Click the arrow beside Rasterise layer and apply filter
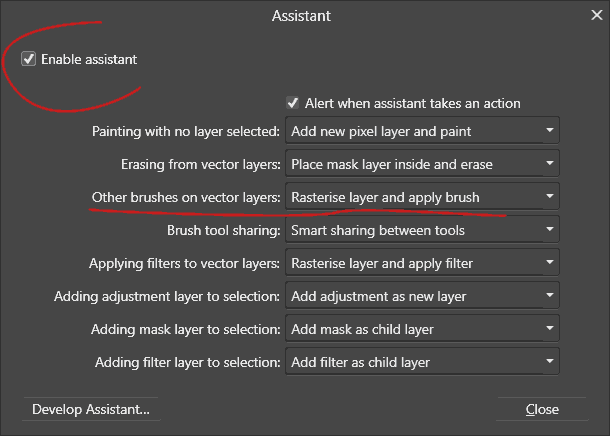Viewport: 610px width, 436px height. click(x=549, y=263)
